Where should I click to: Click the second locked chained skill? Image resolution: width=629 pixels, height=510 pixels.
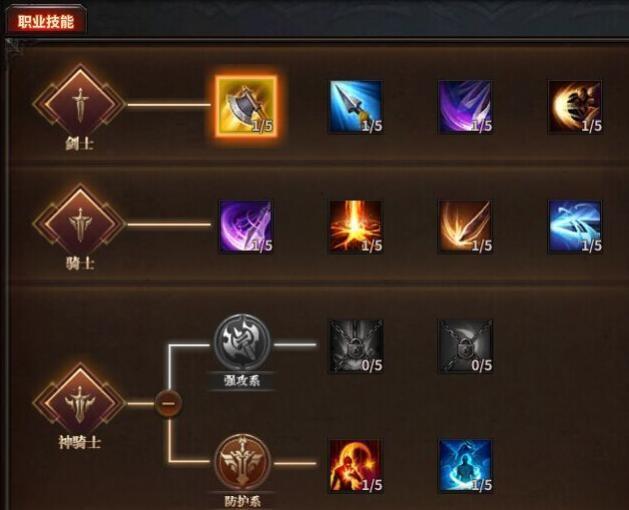click(x=465, y=346)
